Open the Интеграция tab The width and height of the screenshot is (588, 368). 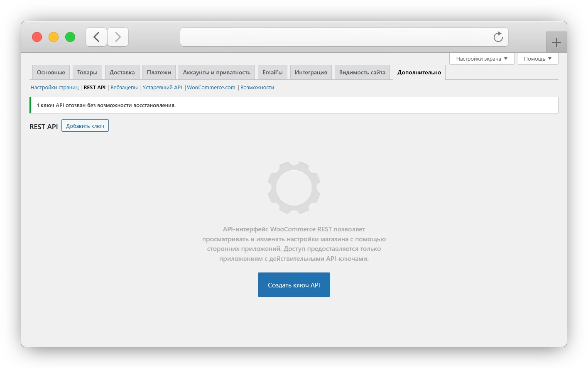311,72
